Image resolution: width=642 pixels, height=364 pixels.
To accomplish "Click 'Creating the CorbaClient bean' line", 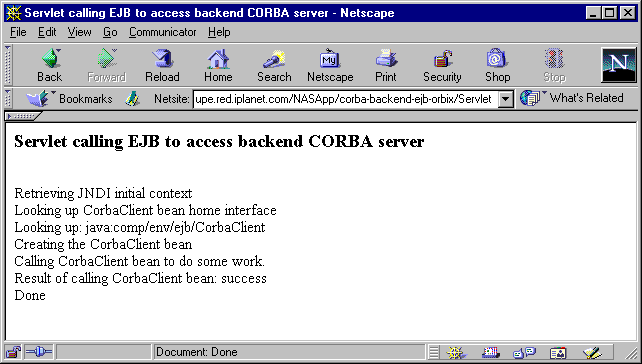I will (x=103, y=244).
